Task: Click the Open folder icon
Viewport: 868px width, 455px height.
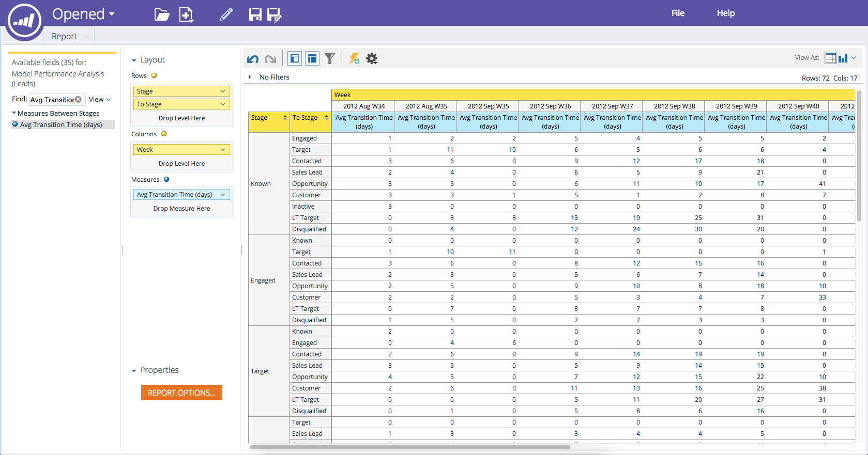Action: coord(162,14)
